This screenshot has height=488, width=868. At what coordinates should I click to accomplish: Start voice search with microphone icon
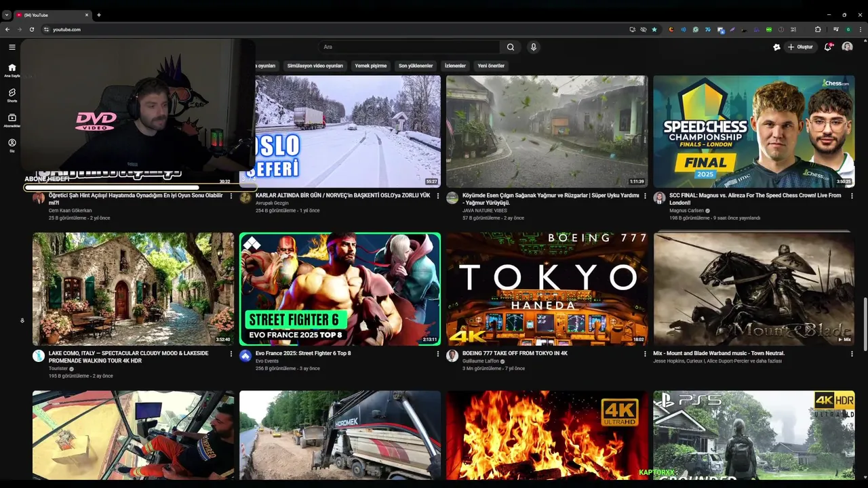[x=534, y=47]
